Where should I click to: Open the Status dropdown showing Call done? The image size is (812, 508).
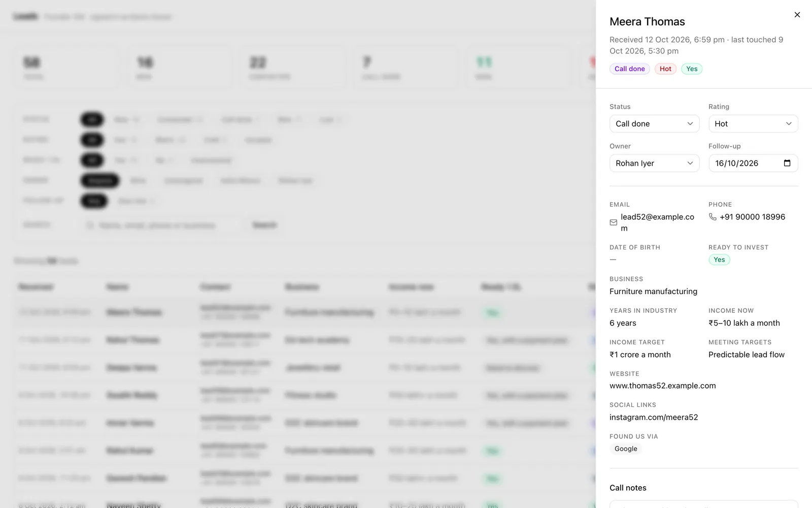pyautogui.click(x=654, y=123)
